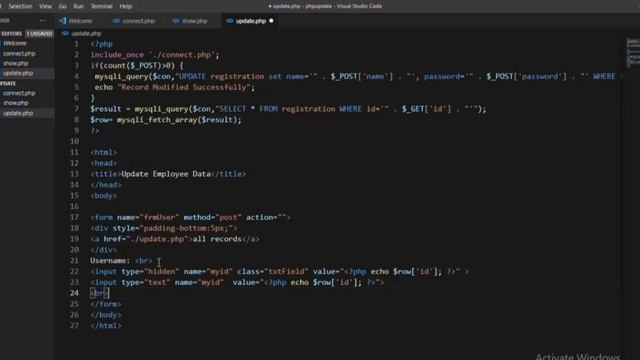Viewport: 640px width, 360px height.
Task: Switch to the Welcome tab
Action: click(x=80, y=21)
